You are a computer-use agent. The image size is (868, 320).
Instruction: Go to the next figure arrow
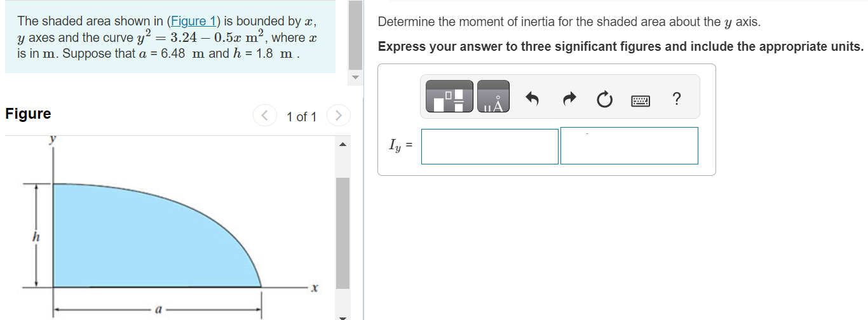(339, 116)
